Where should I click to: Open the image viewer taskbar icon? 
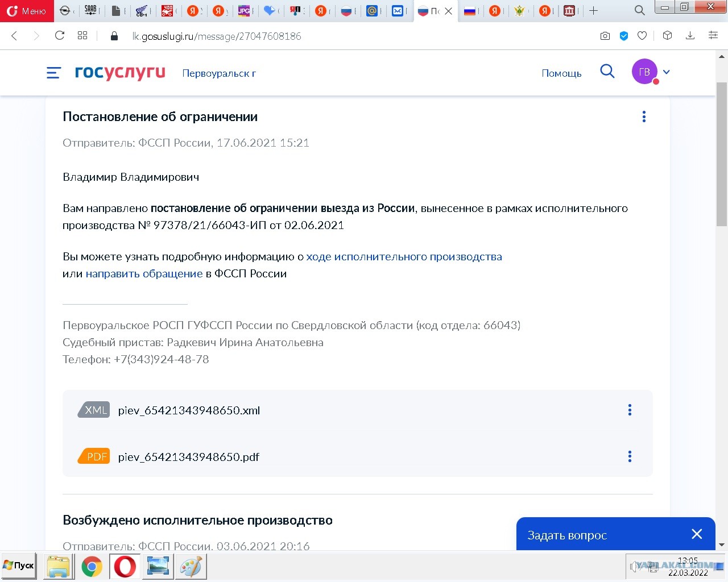tap(158, 567)
